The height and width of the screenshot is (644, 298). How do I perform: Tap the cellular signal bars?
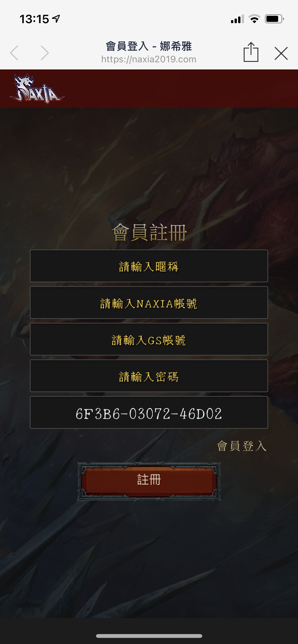(x=237, y=19)
